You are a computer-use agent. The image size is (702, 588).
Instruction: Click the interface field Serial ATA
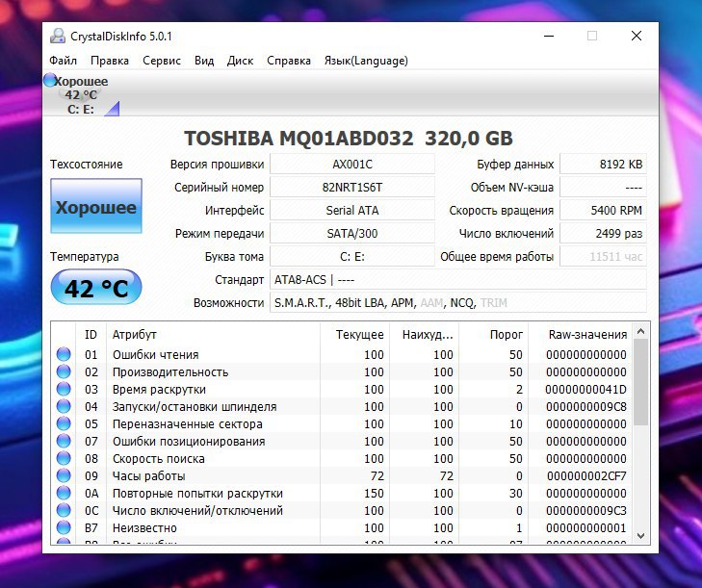(x=352, y=211)
